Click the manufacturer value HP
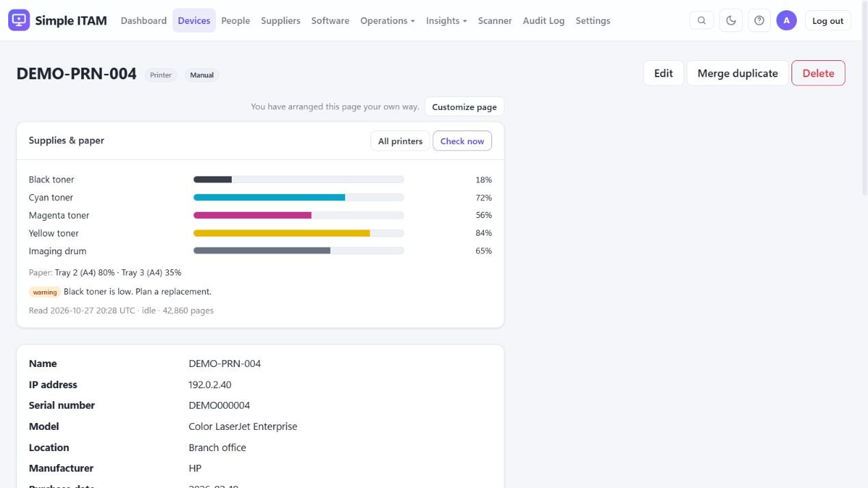 tap(195, 468)
